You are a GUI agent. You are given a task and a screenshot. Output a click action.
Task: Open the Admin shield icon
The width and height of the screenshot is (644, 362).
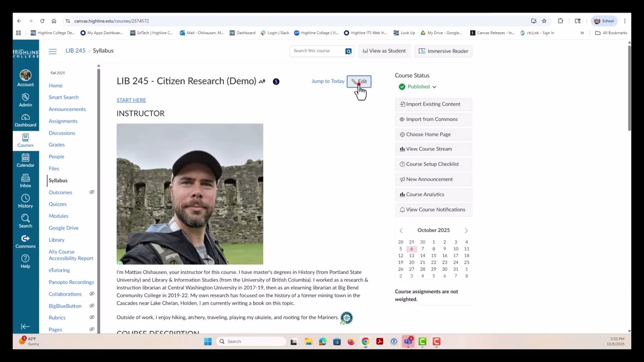click(26, 100)
